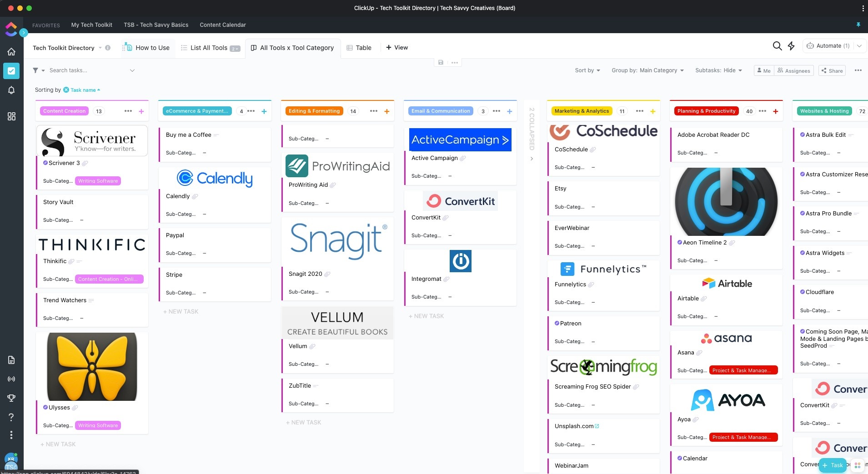Toggle the Me filter
Image resolution: width=868 pixels, height=474 pixels.
(x=764, y=70)
